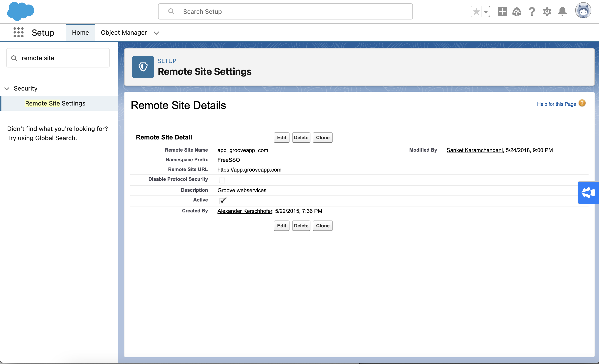Open the Global Actions plus icon
Screen dimensions: 599x364
[x=502, y=11]
